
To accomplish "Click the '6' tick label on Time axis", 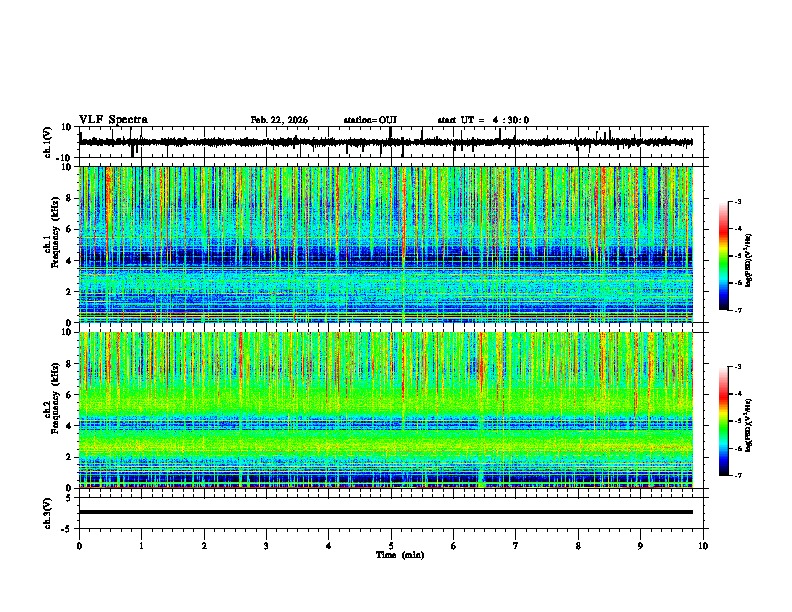I will tap(454, 546).
